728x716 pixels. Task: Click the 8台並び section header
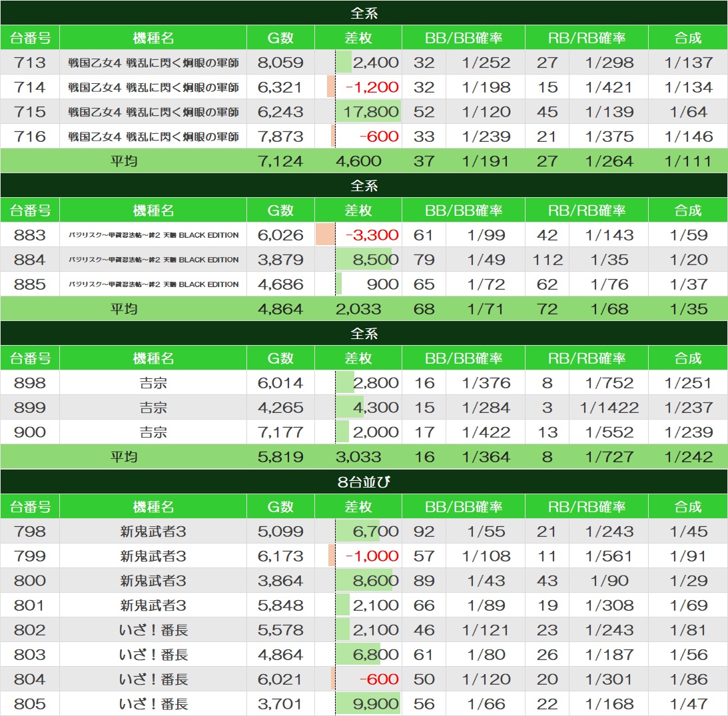pyautogui.click(x=364, y=482)
